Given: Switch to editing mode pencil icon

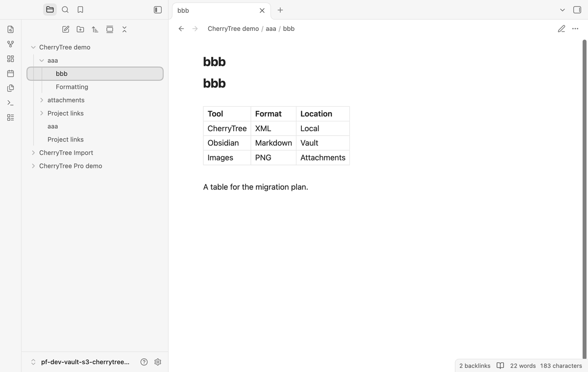Looking at the screenshot, I should pyautogui.click(x=562, y=29).
